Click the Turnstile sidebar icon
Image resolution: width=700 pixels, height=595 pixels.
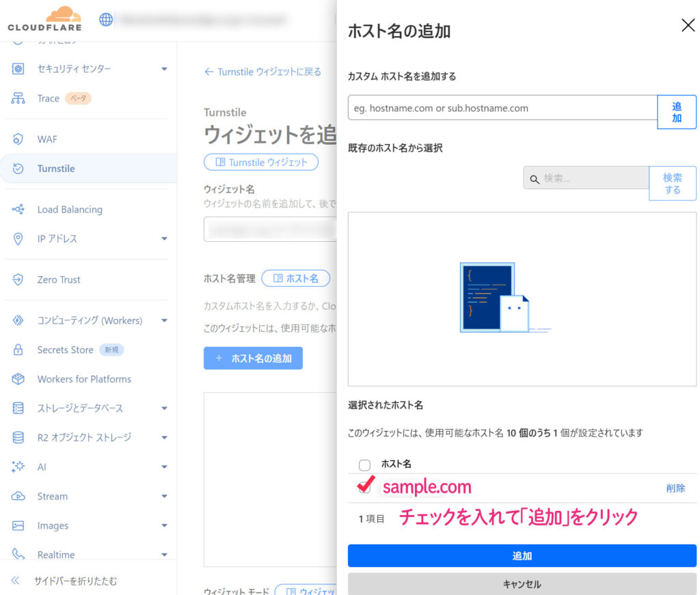tap(18, 169)
